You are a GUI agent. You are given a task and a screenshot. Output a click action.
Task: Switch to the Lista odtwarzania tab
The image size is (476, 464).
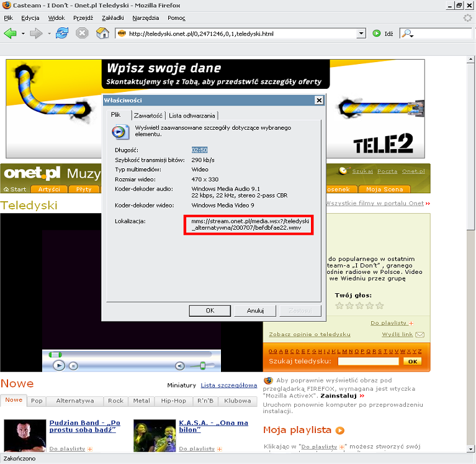pos(192,116)
